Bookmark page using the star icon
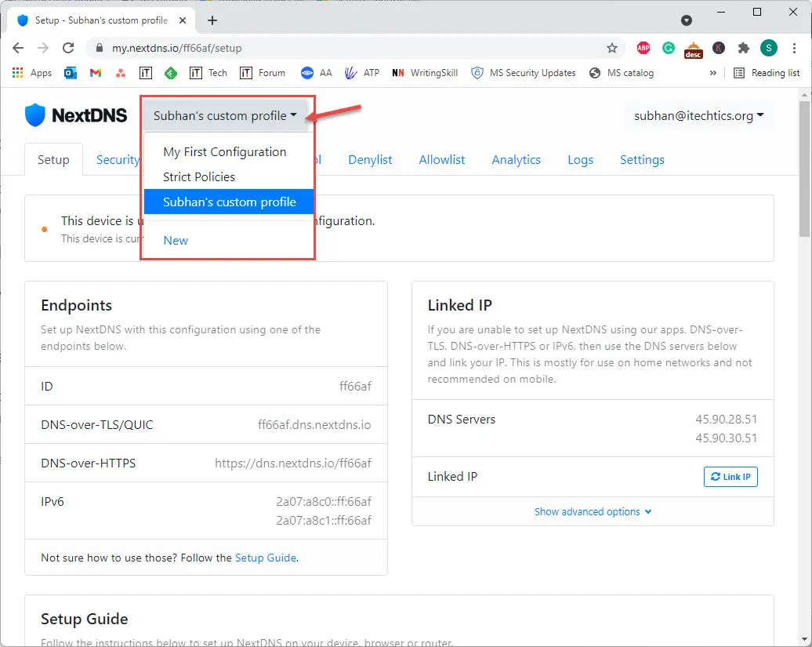 [x=612, y=48]
